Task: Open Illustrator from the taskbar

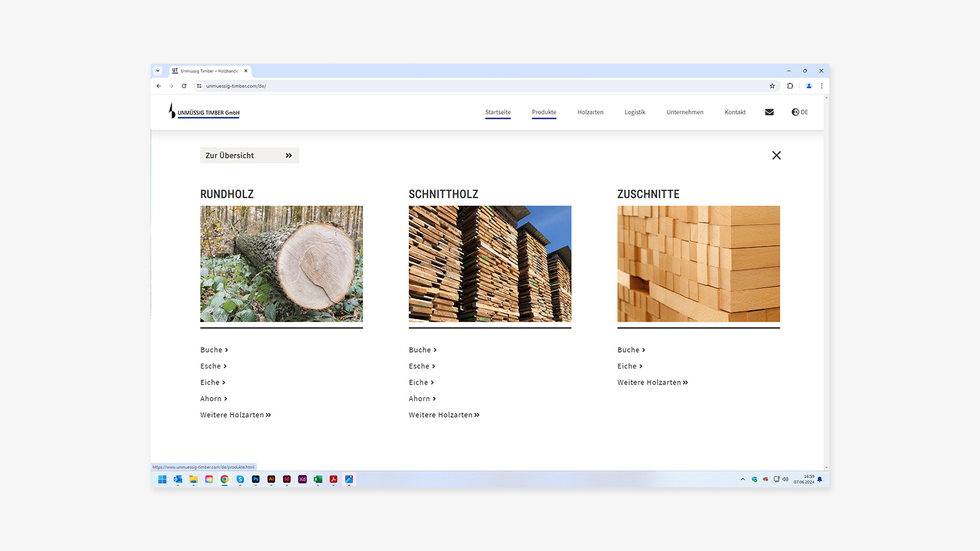Action: (271, 479)
